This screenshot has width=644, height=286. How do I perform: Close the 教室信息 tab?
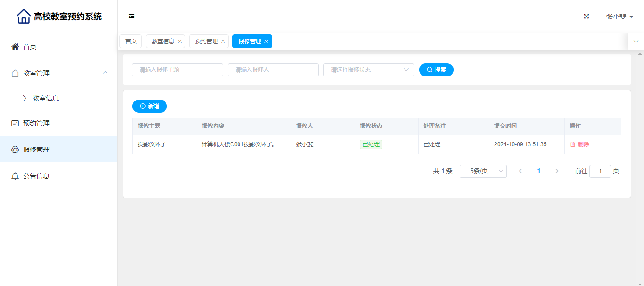[180, 42]
